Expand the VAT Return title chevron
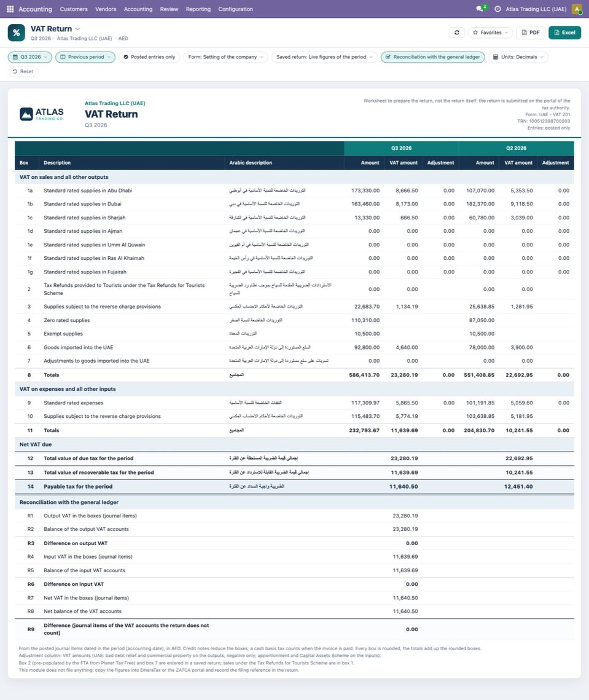The image size is (589, 700). click(x=77, y=29)
